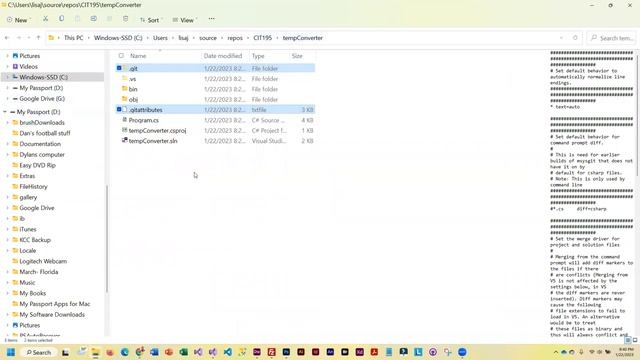Viewport: 640px width, 360px height.
Task: Sort by Size column header
Action: [x=297, y=56]
